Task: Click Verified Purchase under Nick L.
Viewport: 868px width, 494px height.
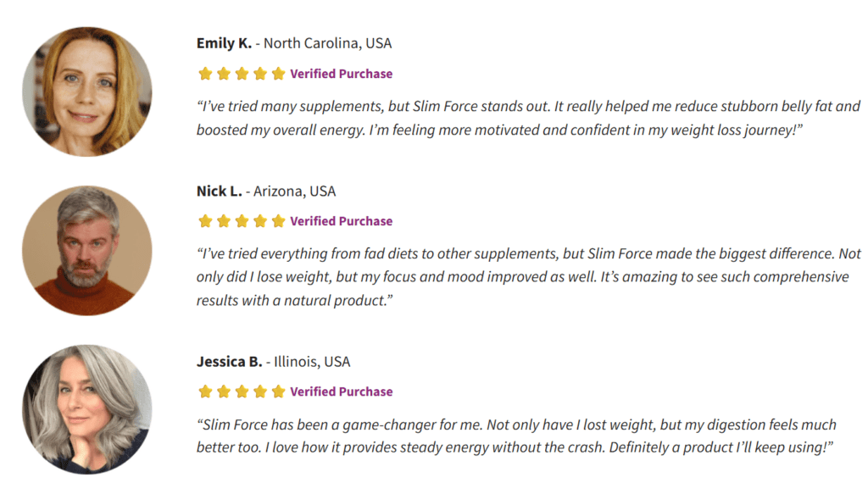Action: tap(341, 221)
